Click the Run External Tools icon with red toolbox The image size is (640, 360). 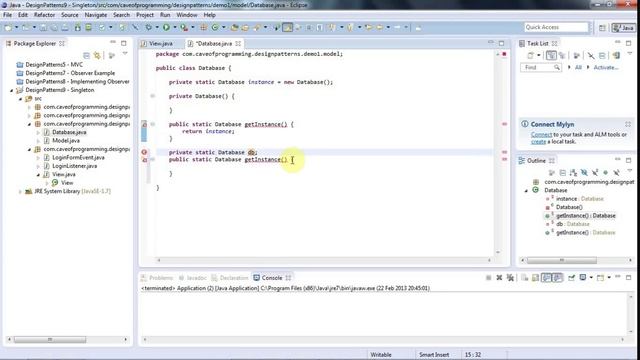pyautogui.click(x=184, y=27)
